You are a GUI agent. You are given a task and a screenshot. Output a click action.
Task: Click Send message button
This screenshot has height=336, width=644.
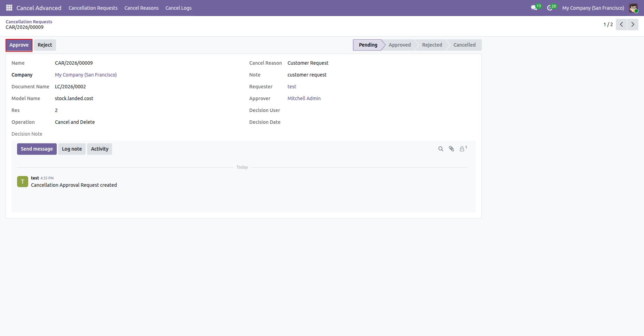[37, 149]
